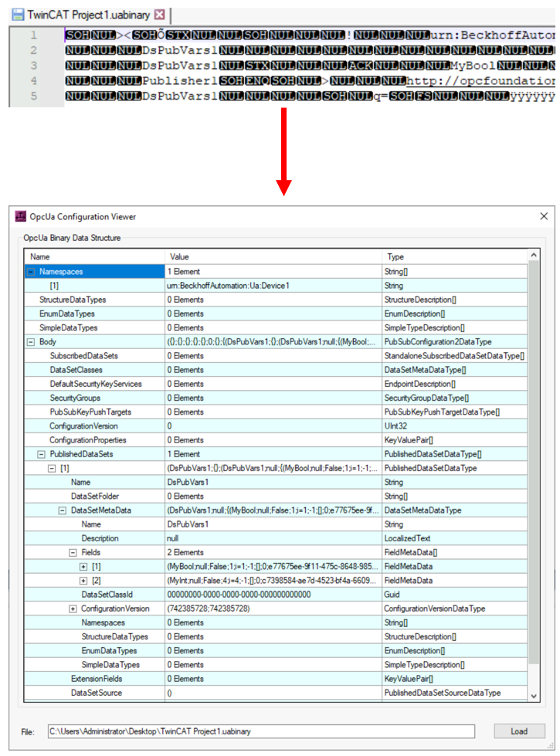Image resolution: width=560 pixels, height=756 pixels.
Task: Click the Load button
Action: click(519, 731)
